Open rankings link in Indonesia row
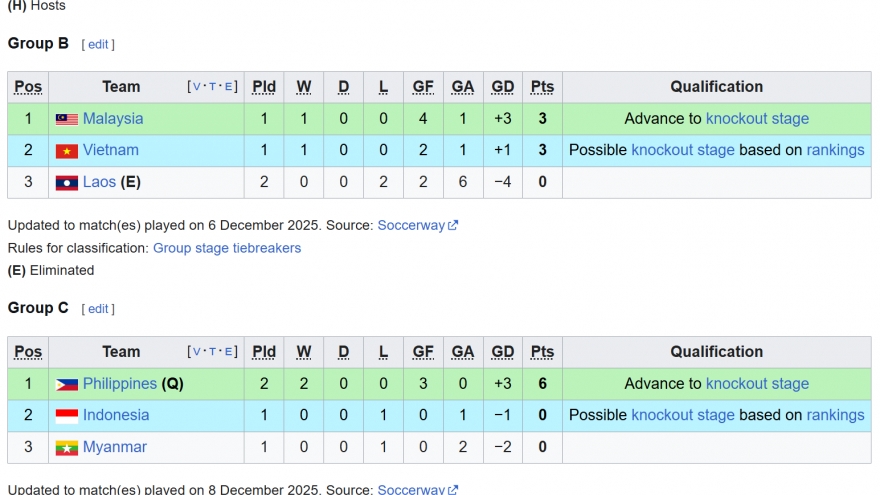Viewport: 880px width, 495px height. pos(835,416)
